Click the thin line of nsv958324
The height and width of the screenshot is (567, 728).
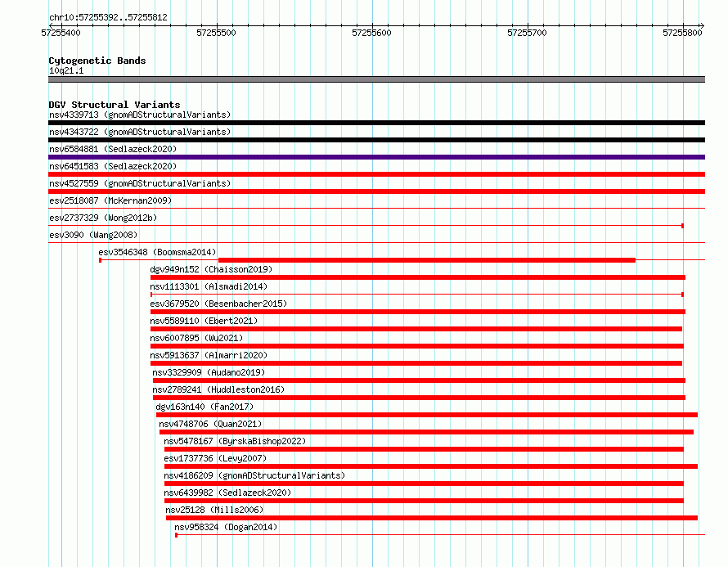click(x=440, y=535)
